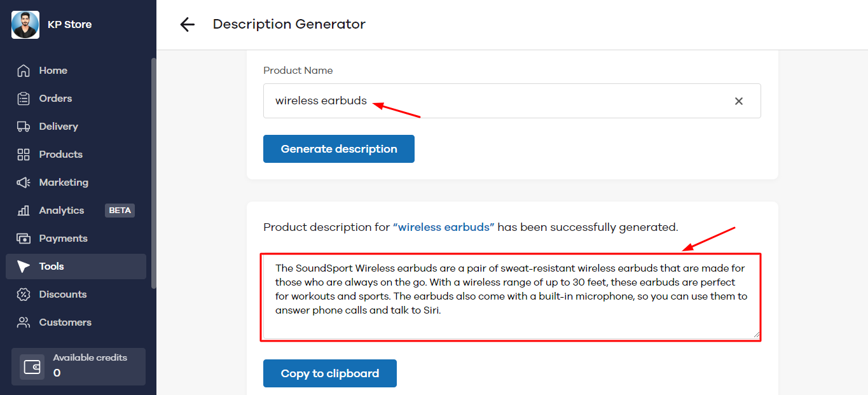This screenshot has height=395, width=868.
Task: Click the sidebar vertical scrollbar
Action: click(x=153, y=172)
